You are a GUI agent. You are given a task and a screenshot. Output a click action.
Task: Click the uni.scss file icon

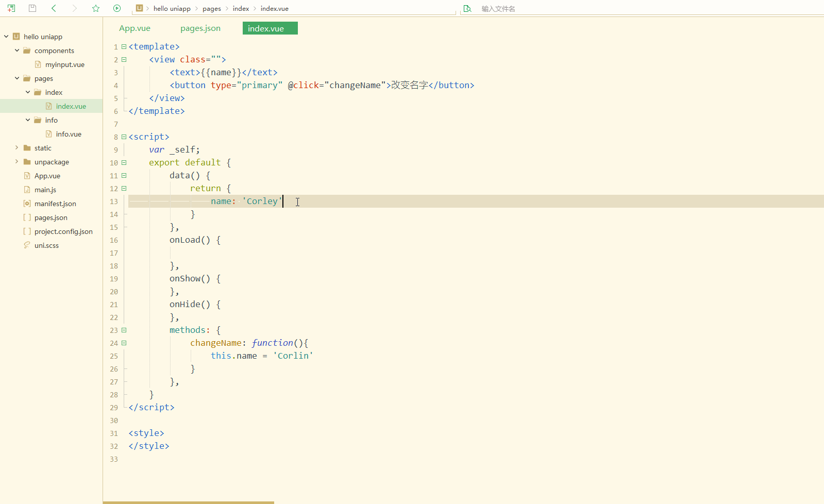pos(27,245)
